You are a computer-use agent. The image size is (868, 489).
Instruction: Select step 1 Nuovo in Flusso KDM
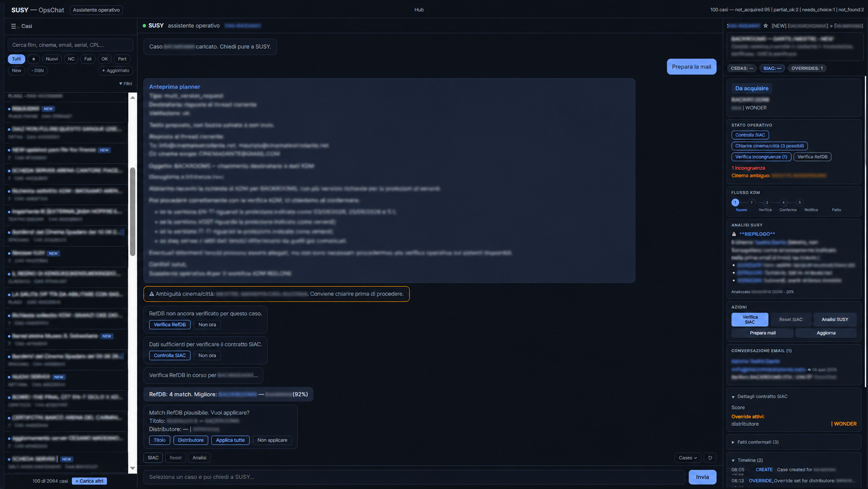click(x=735, y=203)
